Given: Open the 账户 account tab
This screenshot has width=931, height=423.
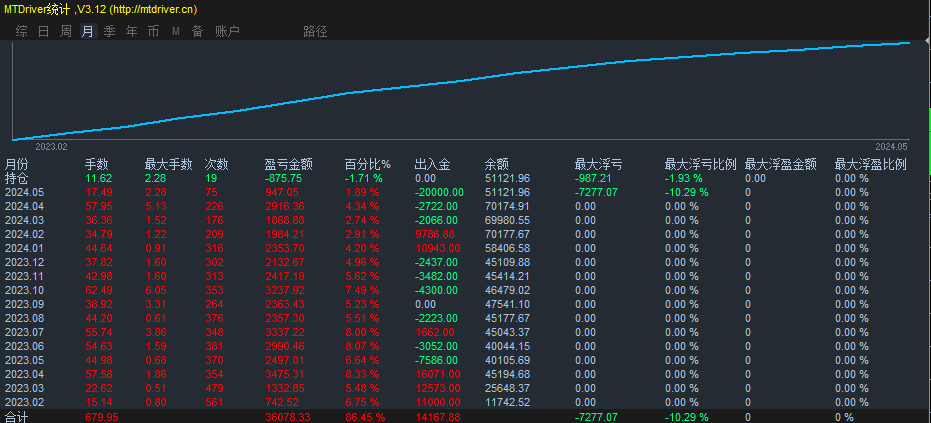Looking at the screenshot, I should click(x=227, y=31).
